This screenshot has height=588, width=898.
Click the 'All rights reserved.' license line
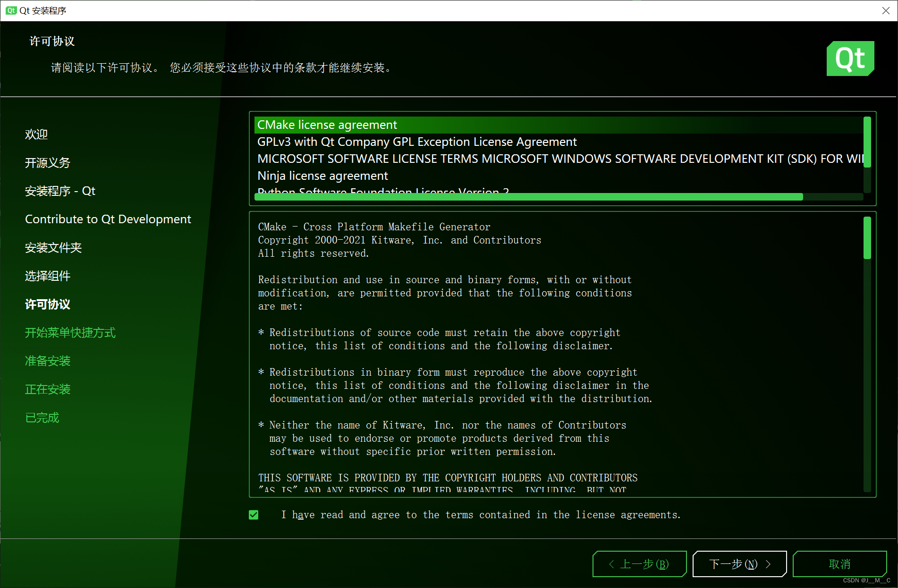[x=313, y=253]
